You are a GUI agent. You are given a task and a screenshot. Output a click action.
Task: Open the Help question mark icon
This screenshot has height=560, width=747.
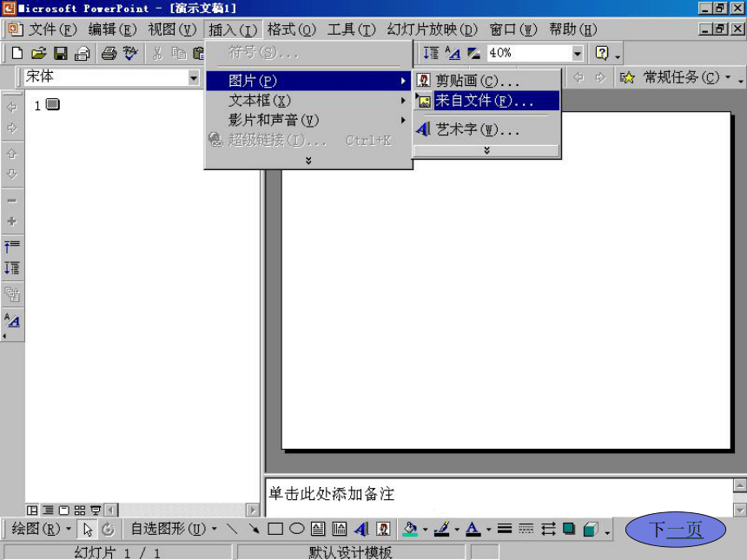click(602, 53)
